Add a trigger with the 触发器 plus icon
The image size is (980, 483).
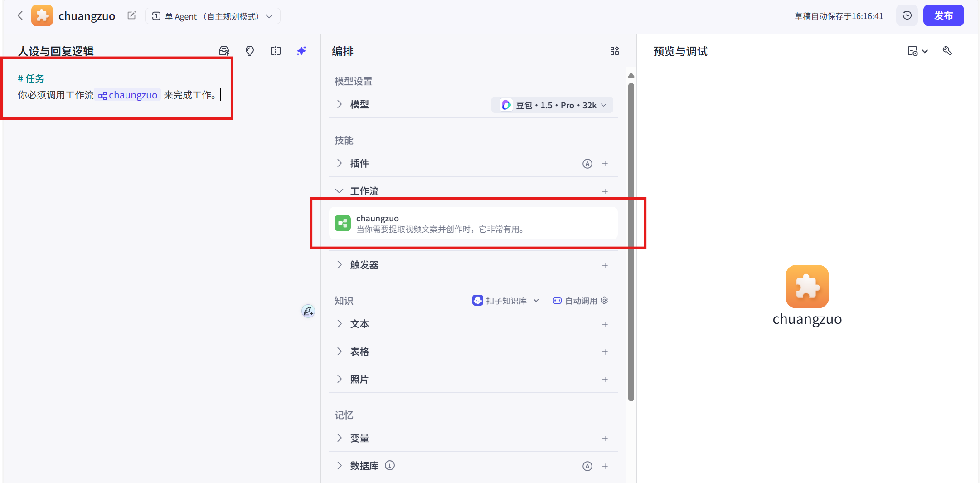click(605, 265)
